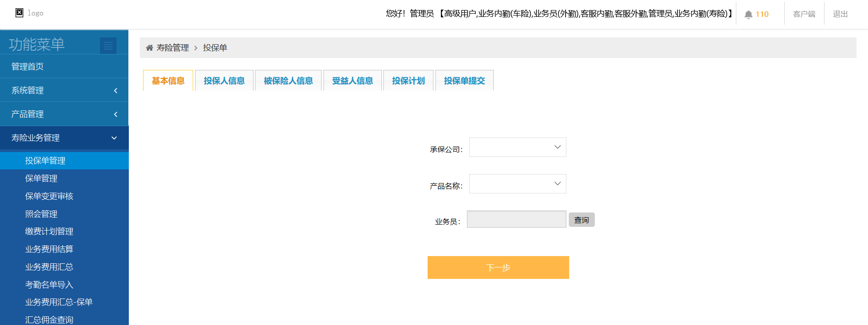Click the 退出 logout link
This screenshot has width=868, height=325.
tap(840, 14)
